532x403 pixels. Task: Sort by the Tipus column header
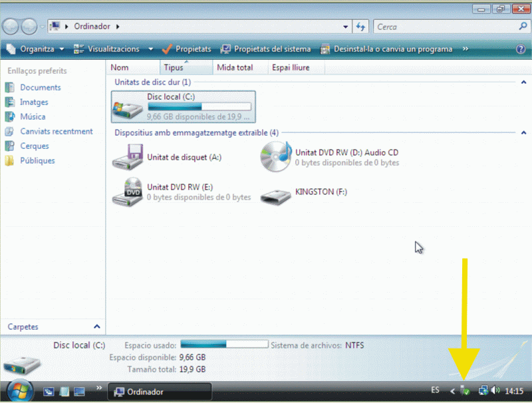click(174, 67)
